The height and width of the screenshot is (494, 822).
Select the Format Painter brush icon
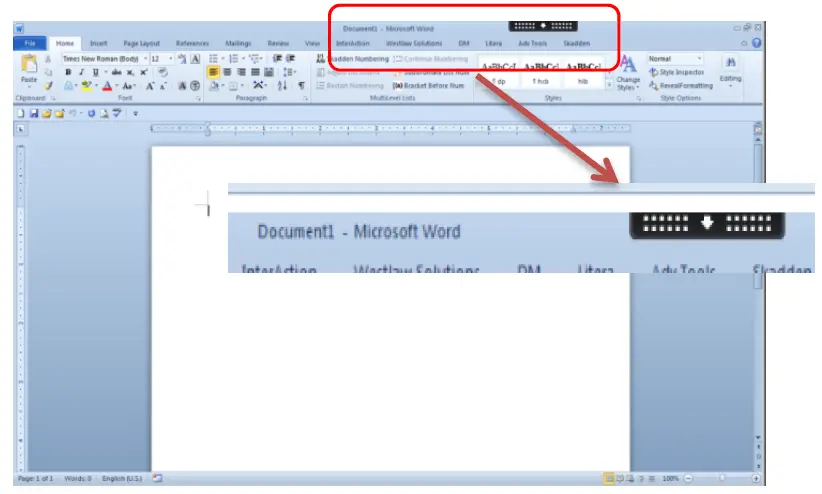tap(48, 85)
